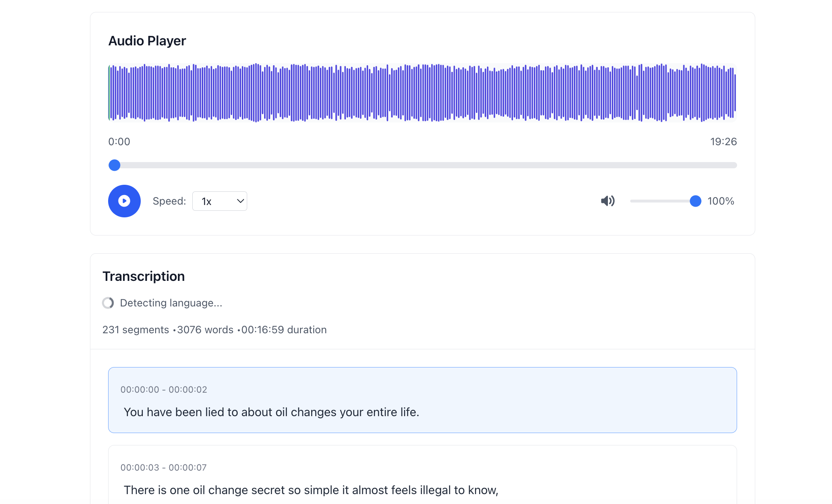Click the chevron arrow in speed selector
The image size is (832, 504).
coord(240,201)
